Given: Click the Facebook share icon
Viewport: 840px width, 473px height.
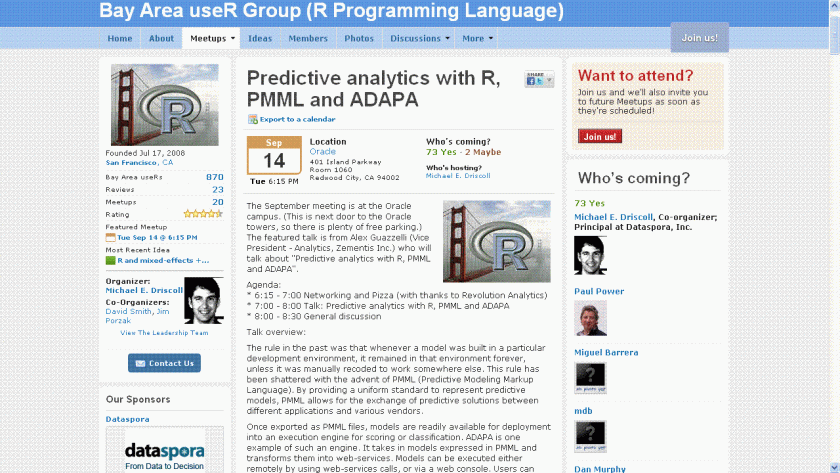Looking at the screenshot, I should (x=531, y=82).
